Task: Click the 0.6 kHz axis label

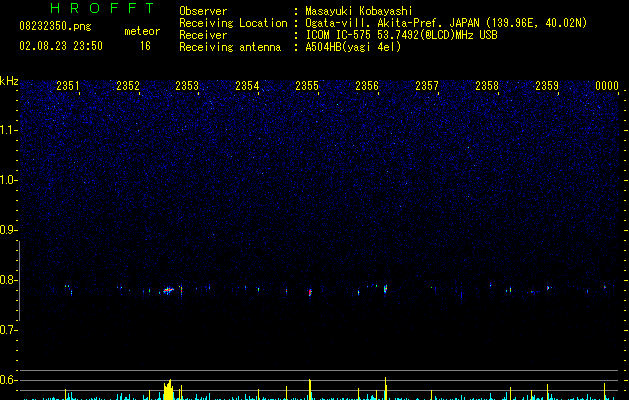Action: [8, 380]
